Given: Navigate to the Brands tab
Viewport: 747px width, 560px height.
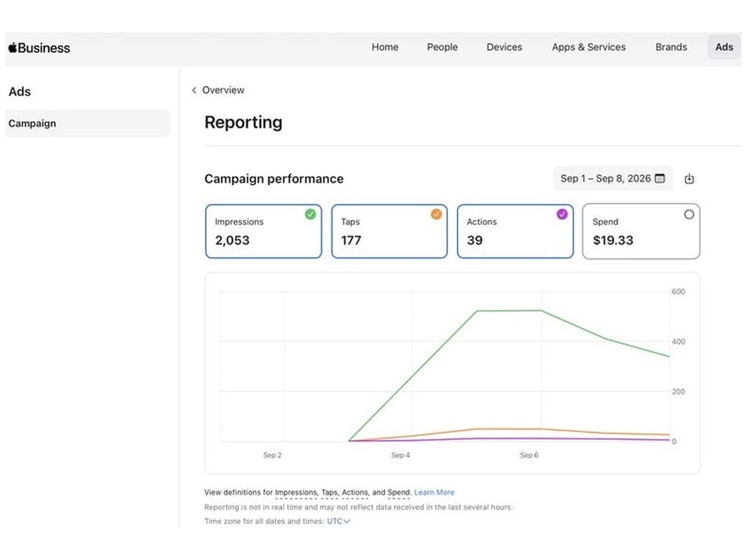Looking at the screenshot, I should coord(671,47).
